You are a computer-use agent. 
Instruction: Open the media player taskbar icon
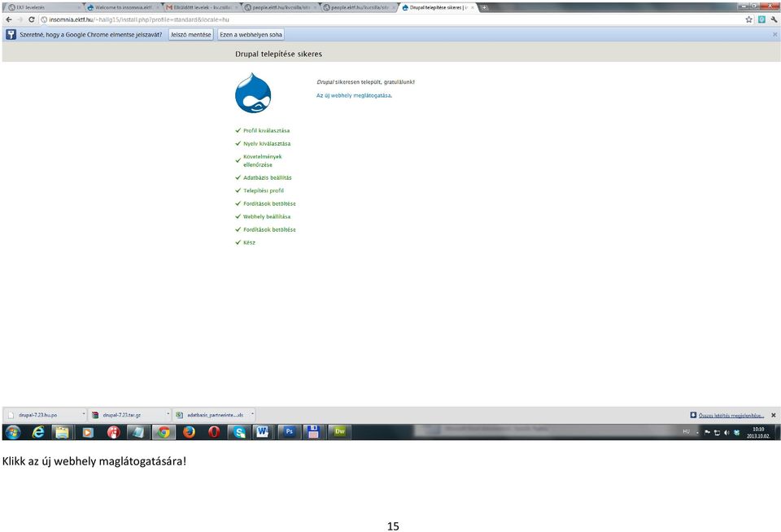88,432
